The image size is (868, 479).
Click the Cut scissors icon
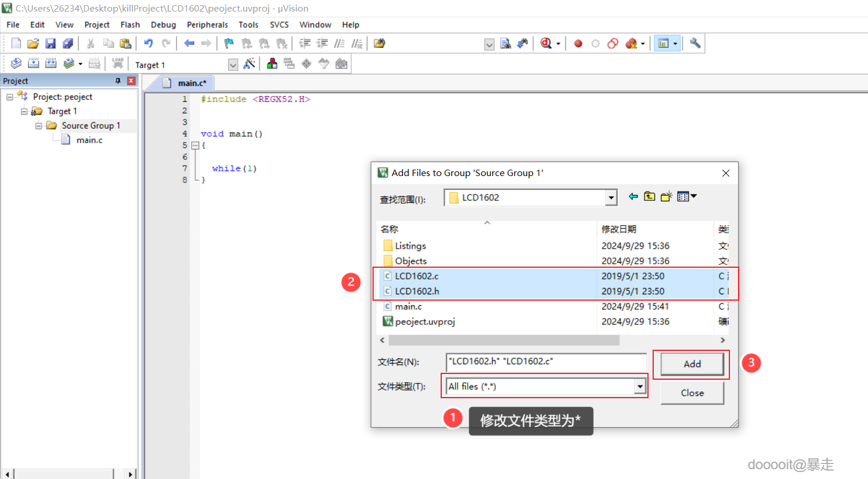click(x=91, y=43)
